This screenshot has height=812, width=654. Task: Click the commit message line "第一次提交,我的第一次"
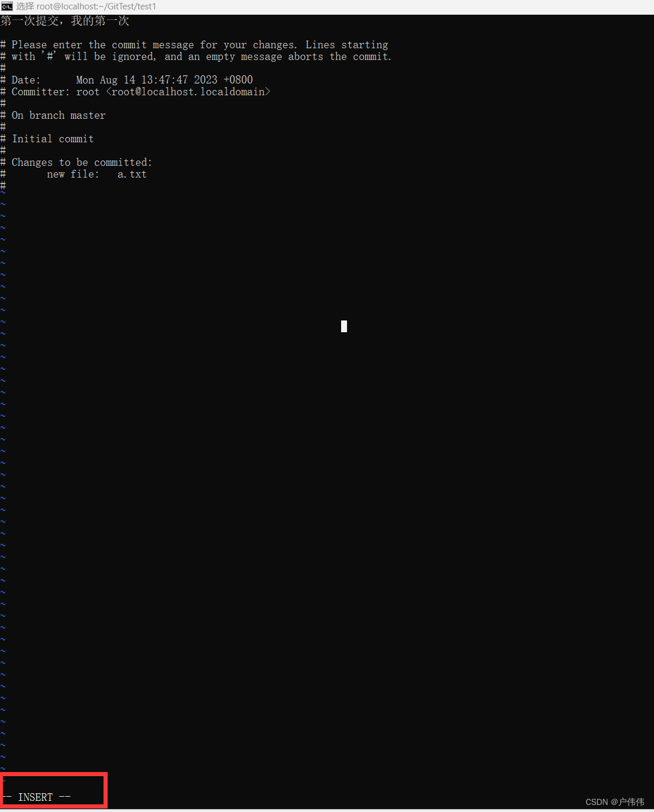click(x=65, y=21)
